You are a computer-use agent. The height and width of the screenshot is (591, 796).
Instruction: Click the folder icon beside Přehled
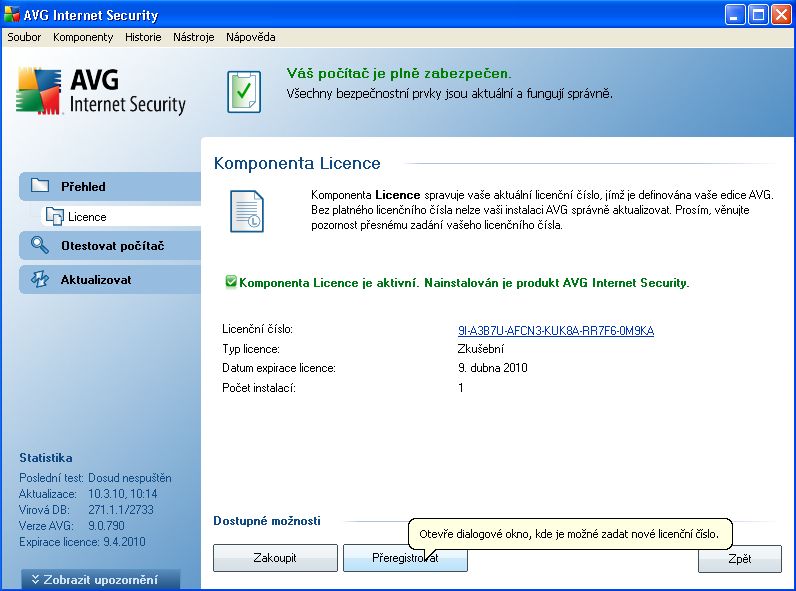pos(40,185)
